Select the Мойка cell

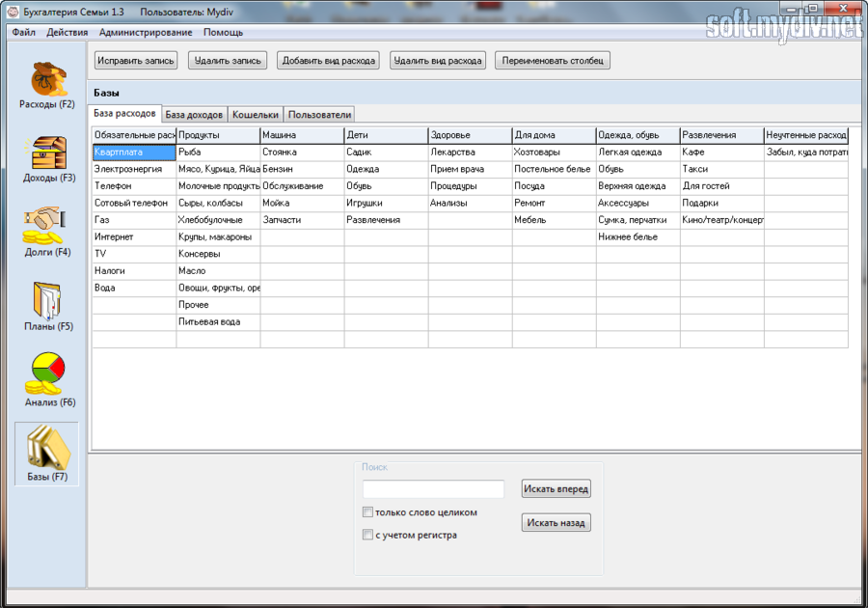[x=302, y=204]
